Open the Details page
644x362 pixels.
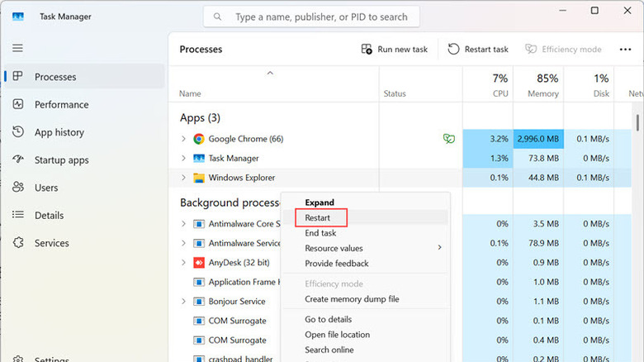click(49, 216)
